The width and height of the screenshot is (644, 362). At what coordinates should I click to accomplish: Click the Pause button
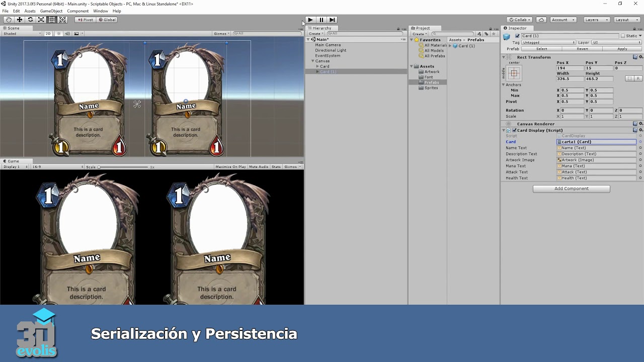point(321,20)
